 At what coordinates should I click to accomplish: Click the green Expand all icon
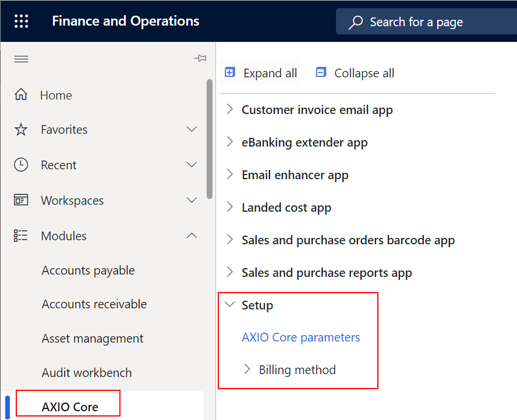point(229,72)
